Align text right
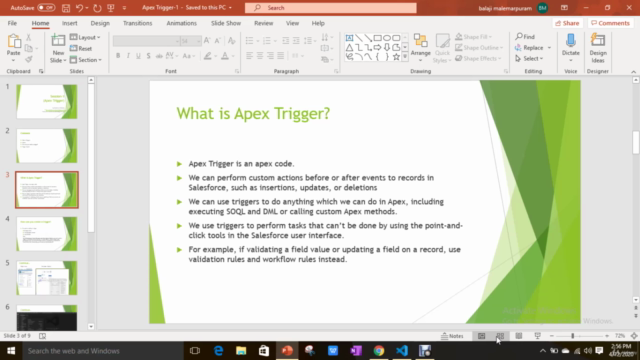This screenshot has height=360, width=640. point(270,56)
